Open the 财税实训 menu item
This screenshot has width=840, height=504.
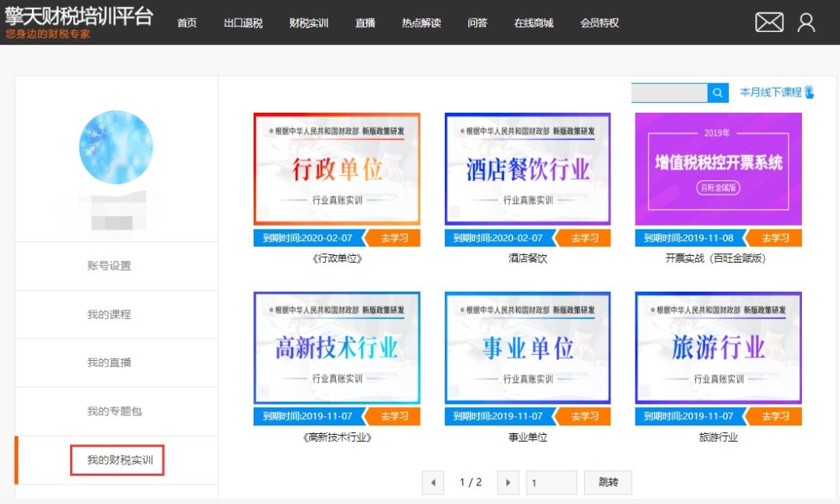(x=309, y=23)
